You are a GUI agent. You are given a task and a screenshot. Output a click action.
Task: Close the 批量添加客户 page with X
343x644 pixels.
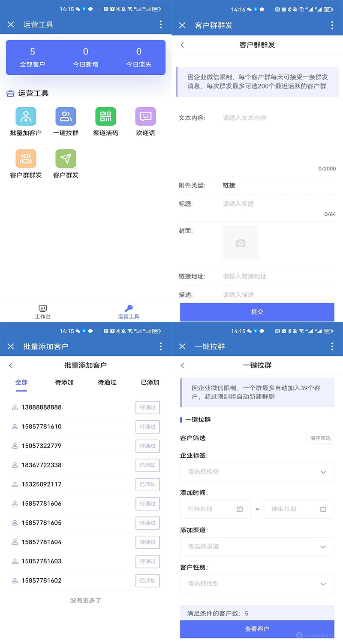(11, 346)
